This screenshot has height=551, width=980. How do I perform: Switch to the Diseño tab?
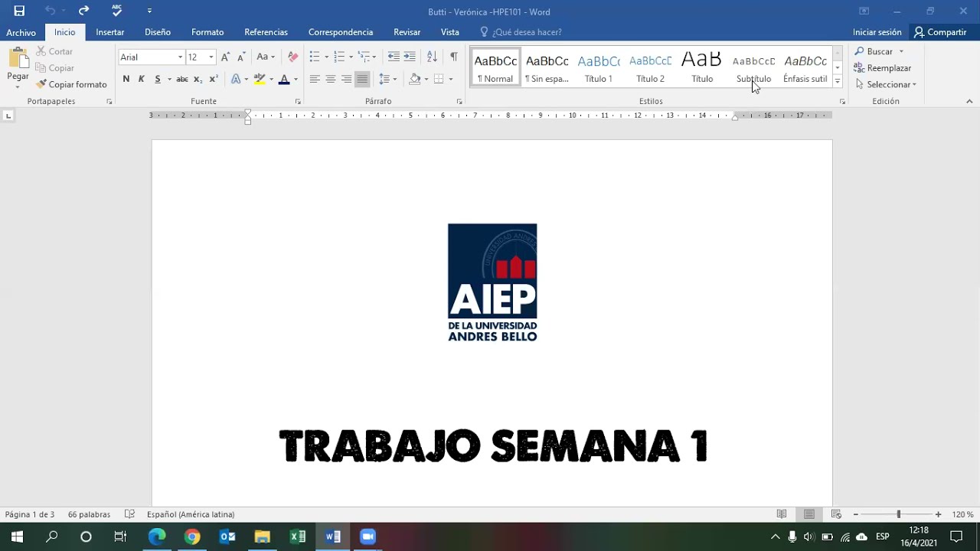[158, 32]
